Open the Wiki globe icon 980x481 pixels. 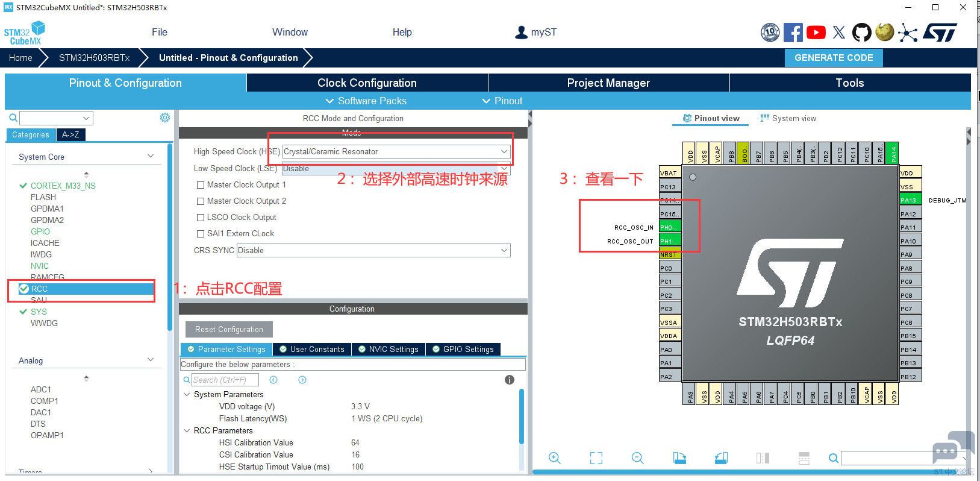(x=884, y=32)
